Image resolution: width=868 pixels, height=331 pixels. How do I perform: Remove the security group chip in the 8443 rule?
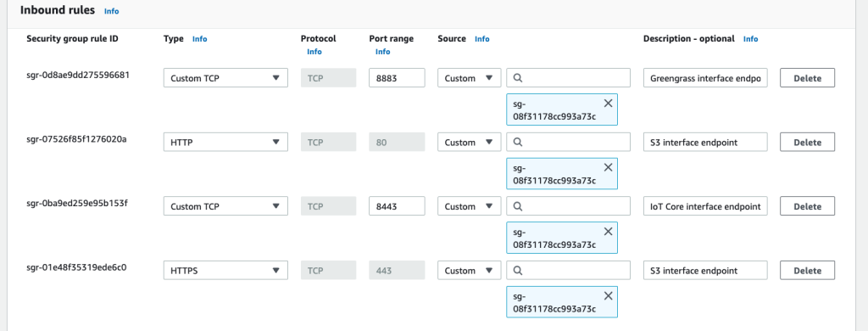[x=608, y=231]
